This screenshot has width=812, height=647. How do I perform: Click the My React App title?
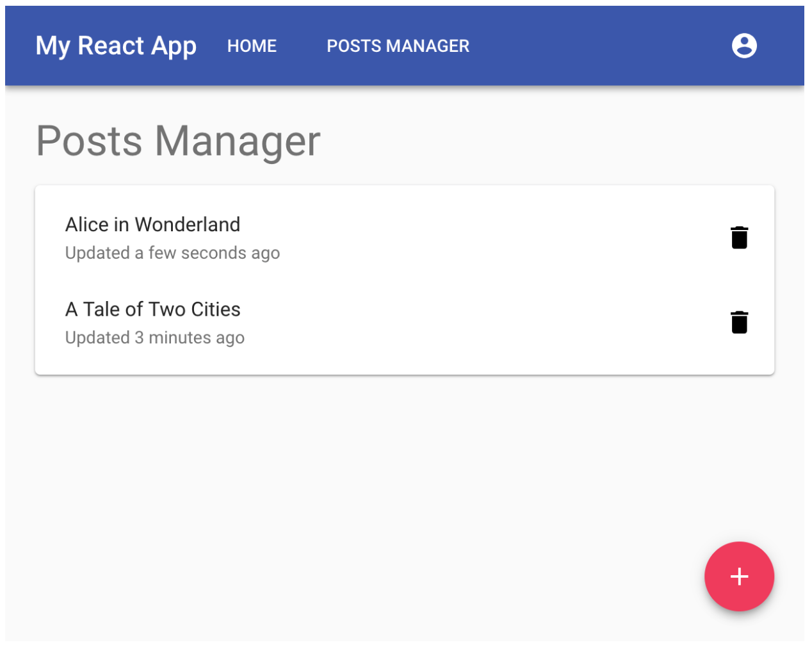(x=116, y=46)
